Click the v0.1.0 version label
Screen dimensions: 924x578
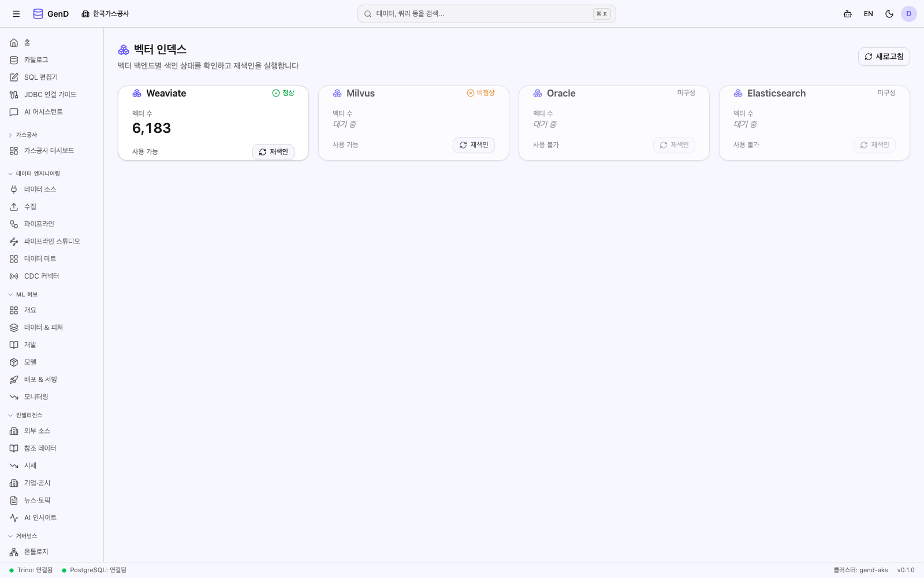point(906,570)
